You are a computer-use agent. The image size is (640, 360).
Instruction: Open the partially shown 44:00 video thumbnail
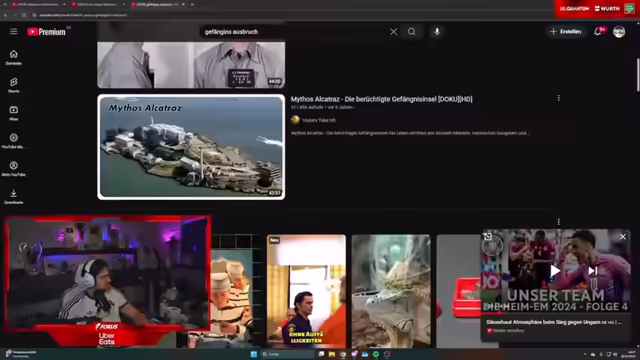click(191, 64)
